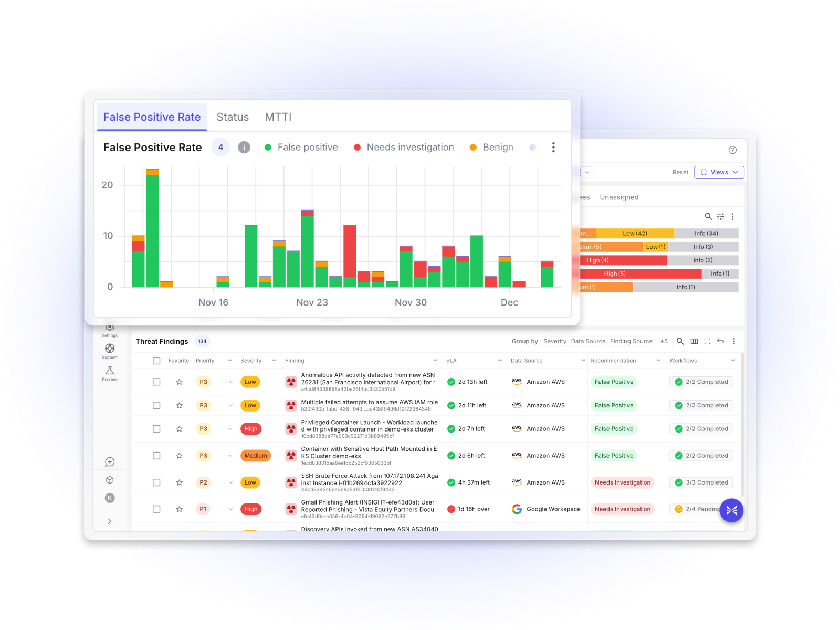Image resolution: width=840 pixels, height=630 pixels.
Task: Switch to the MTTI tab
Action: 278,117
